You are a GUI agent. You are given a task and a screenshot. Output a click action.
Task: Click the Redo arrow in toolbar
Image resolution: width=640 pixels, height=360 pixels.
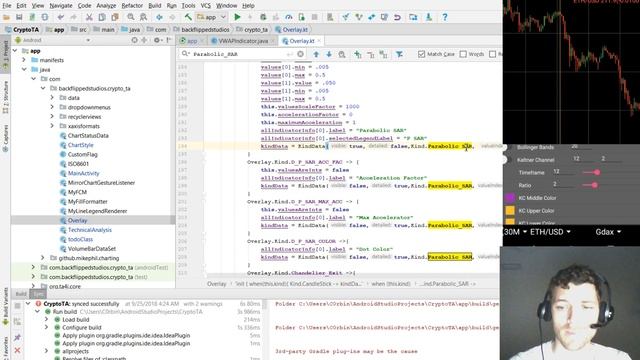point(73,17)
